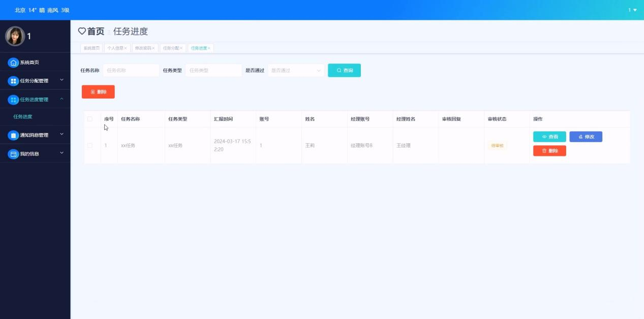Expand the 任务分配管理 sidebar menu chevron
Viewport: 644px width, 319px height.
[62, 80]
